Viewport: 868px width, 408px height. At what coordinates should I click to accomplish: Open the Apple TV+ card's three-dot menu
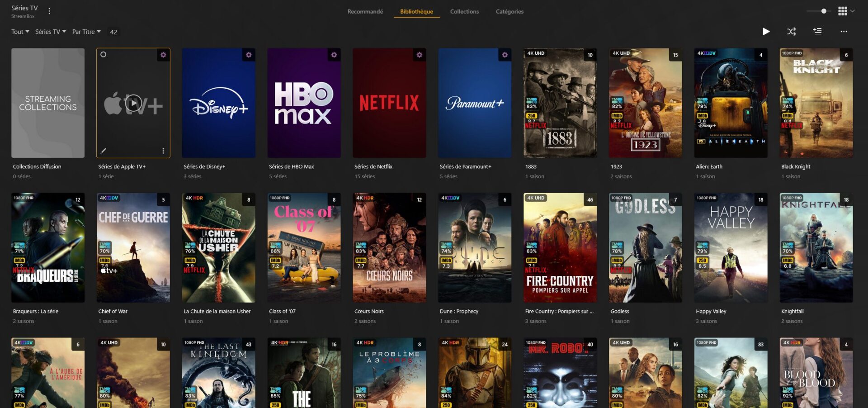pyautogui.click(x=163, y=151)
